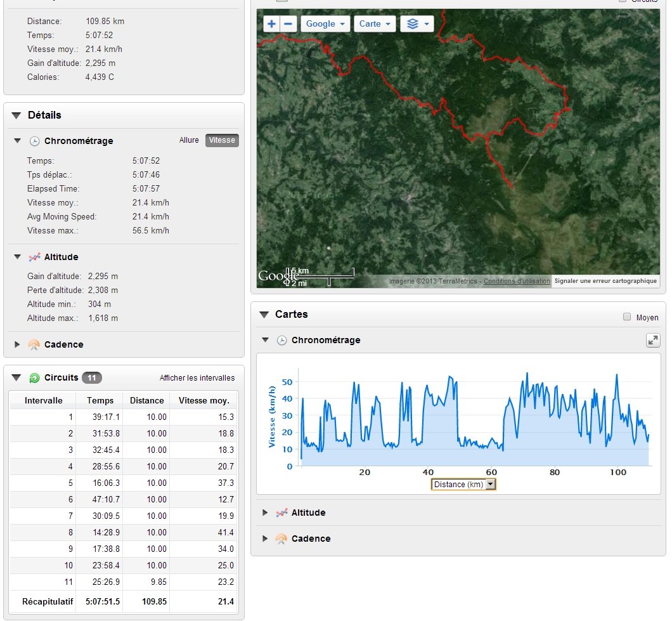Click the Chronométrage clock icon in Détails
This screenshot has height=621, width=672.
34,141
